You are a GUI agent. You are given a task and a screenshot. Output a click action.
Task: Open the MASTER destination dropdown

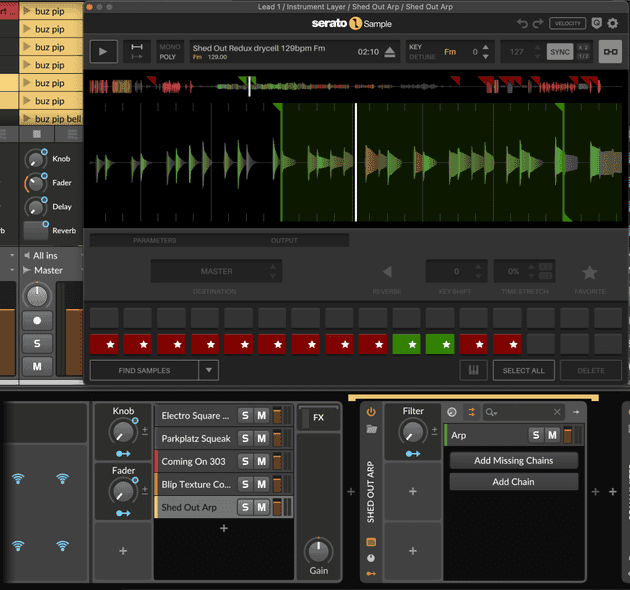216,271
